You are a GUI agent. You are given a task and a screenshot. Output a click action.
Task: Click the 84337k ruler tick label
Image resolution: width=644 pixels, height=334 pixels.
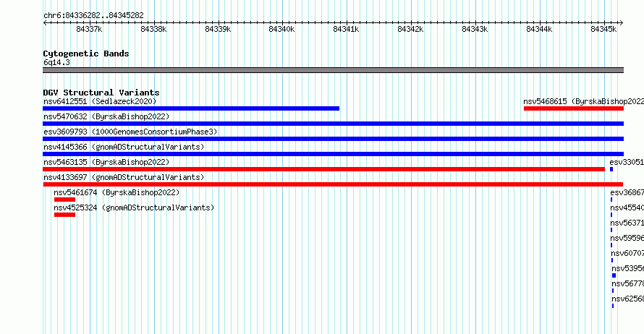click(89, 29)
